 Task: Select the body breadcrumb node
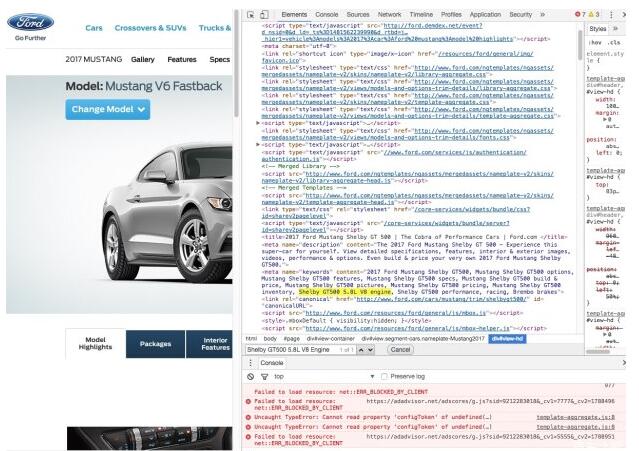(270, 339)
